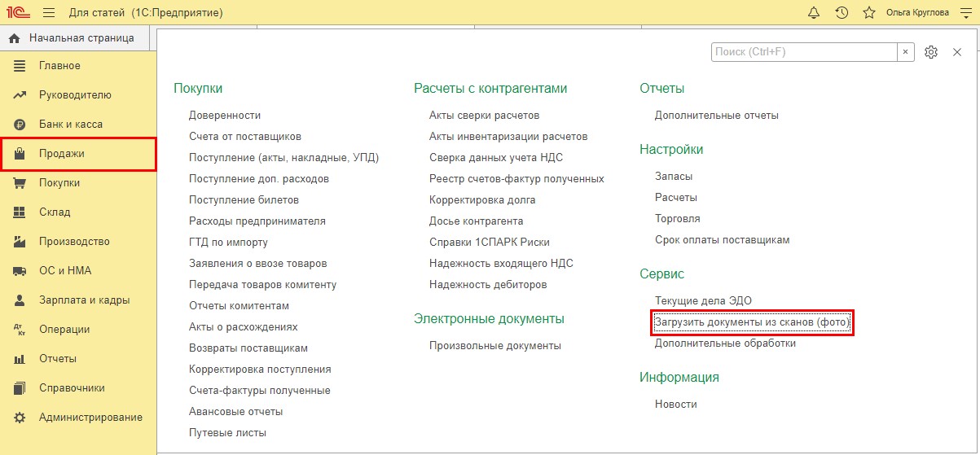Open Сверка данных учета НДС
This screenshot has width=980, height=455.
(x=496, y=158)
